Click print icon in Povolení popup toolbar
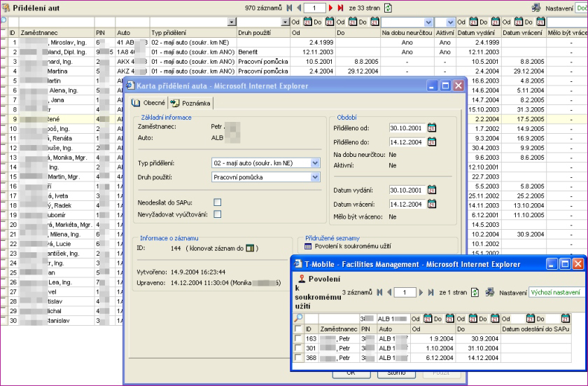Viewport: 588px width, 386px height. click(490, 291)
